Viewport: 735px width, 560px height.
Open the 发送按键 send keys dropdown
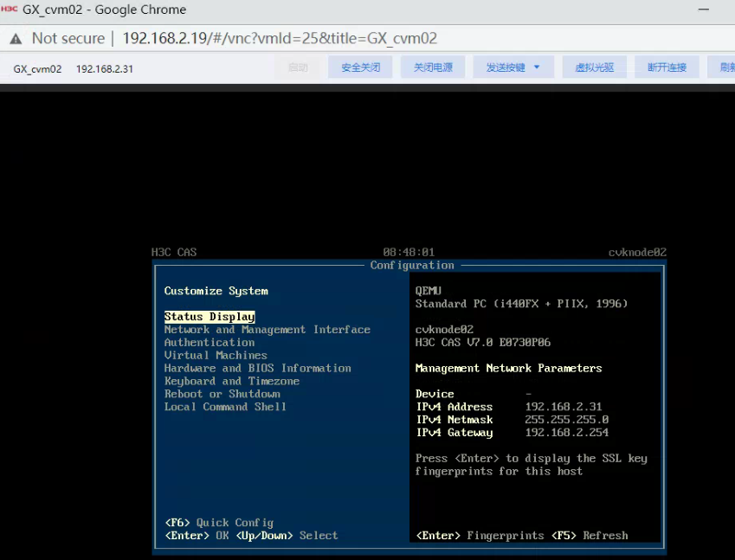click(513, 68)
